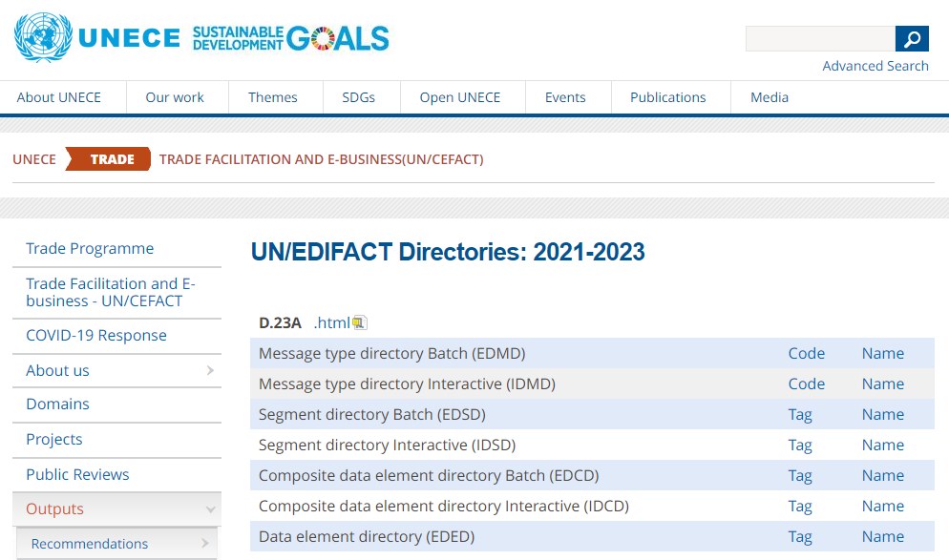Select 'Message type directory Interactive (IDMD)' text
The height and width of the screenshot is (560, 949).
407,384
